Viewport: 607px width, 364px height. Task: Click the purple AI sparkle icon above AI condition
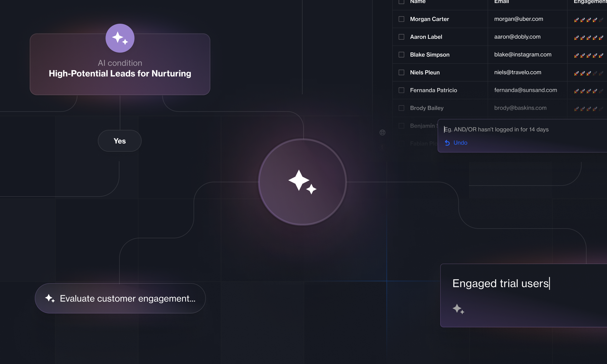[120, 38]
